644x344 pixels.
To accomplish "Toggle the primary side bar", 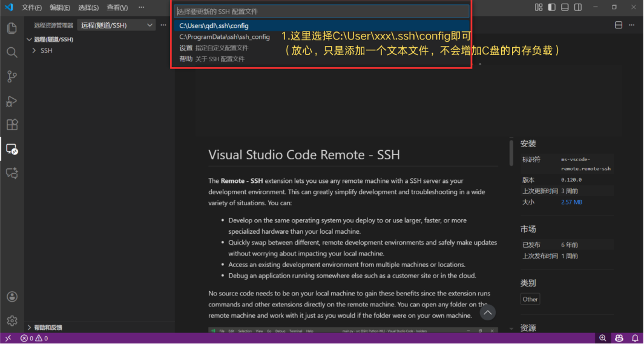I will click(551, 7).
